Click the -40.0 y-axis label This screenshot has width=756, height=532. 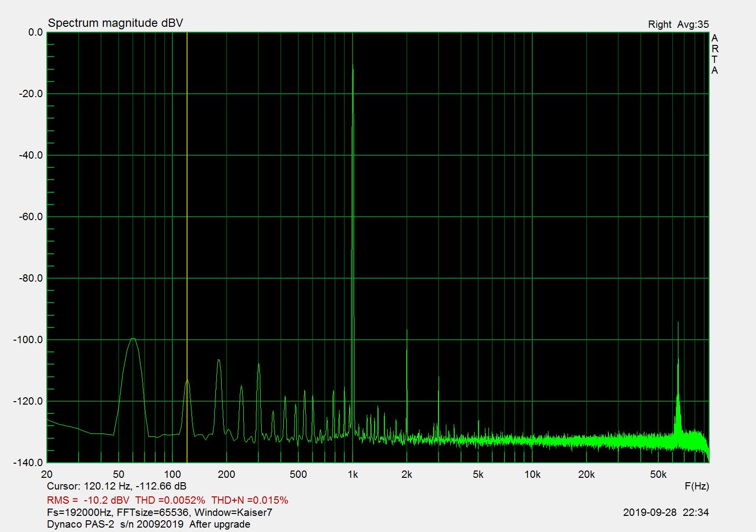(x=31, y=155)
